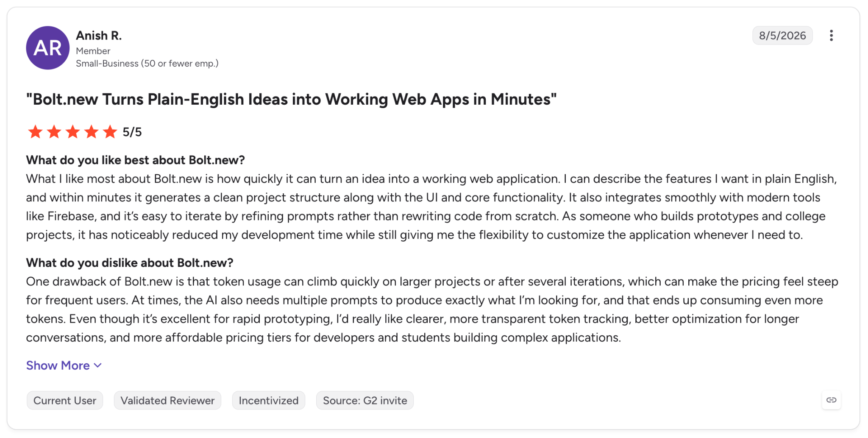Click the 5/5 rating score text
The height and width of the screenshot is (438, 868).
coord(132,132)
